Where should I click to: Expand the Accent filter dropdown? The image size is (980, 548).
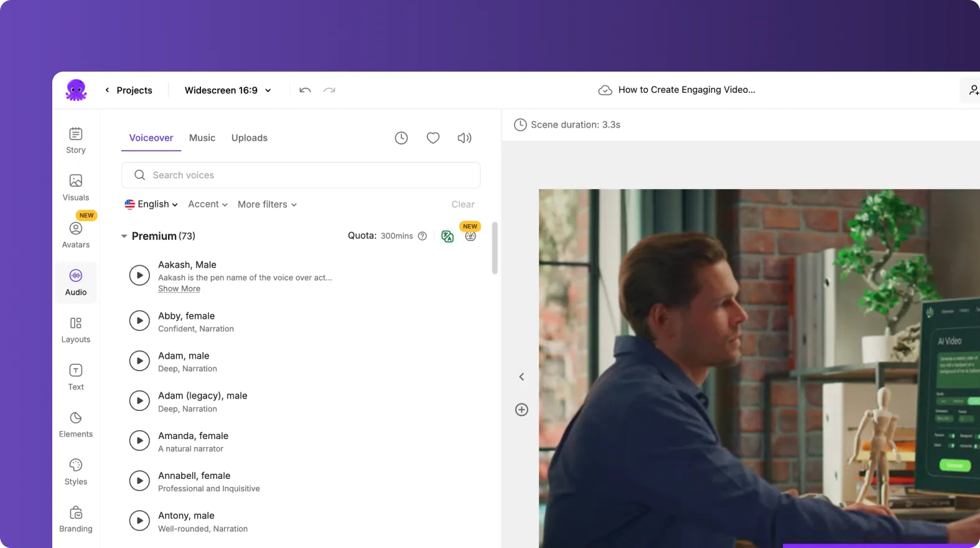[x=208, y=204]
